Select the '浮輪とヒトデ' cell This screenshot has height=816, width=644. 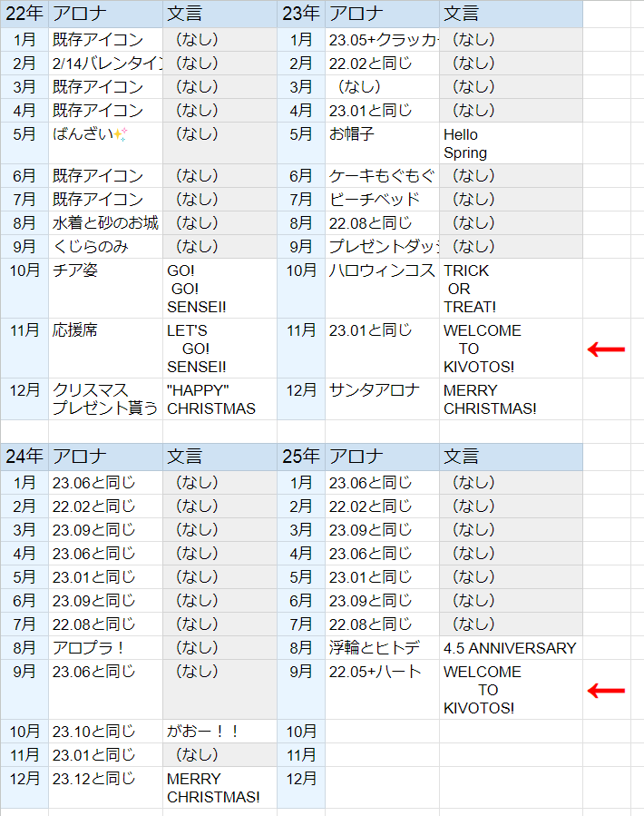click(382, 648)
